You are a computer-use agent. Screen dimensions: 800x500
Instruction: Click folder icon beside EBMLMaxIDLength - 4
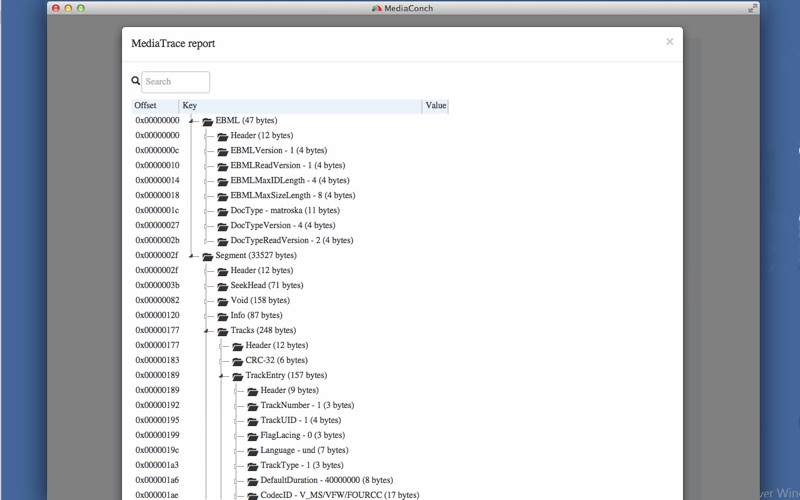coord(222,181)
